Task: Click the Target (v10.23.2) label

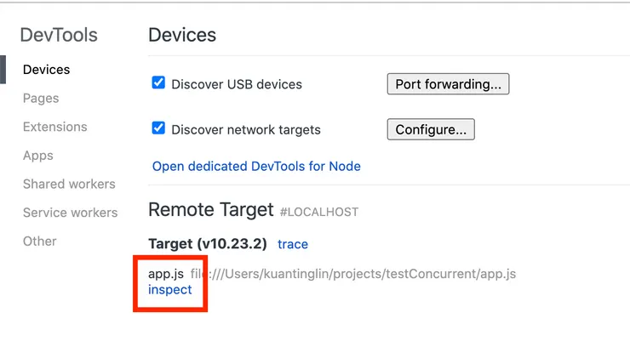Action: [x=209, y=244]
